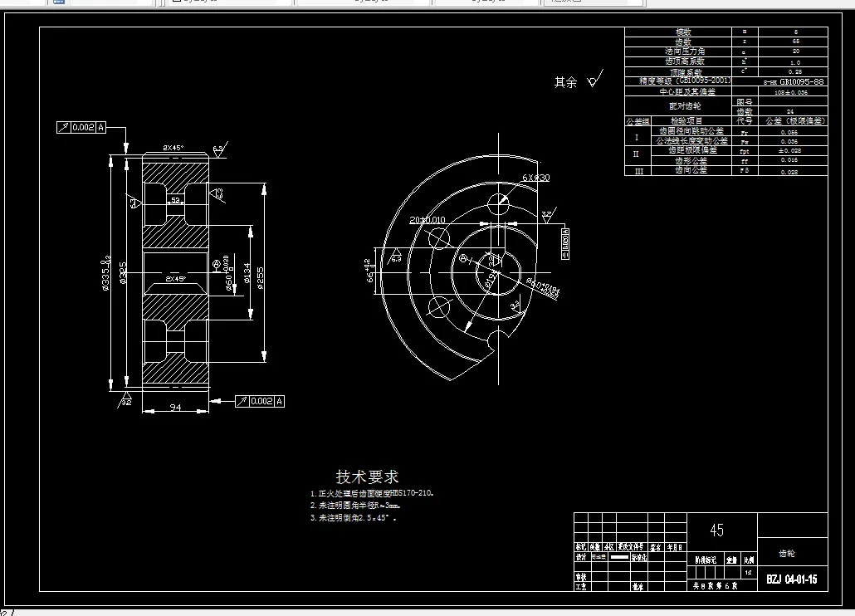Click the 图号 cell in gear table
Screen dimensions: 855x616
pyautogui.click(x=745, y=102)
